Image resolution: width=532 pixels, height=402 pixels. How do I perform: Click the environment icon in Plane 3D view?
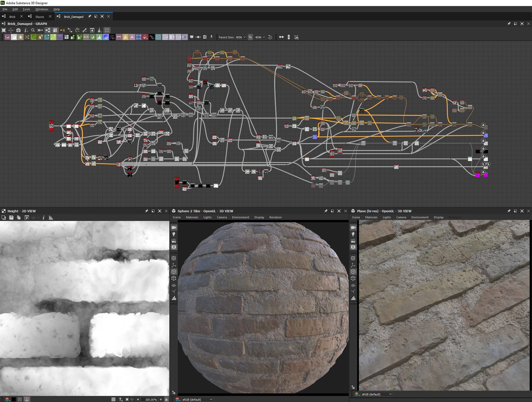tap(353, 241)
